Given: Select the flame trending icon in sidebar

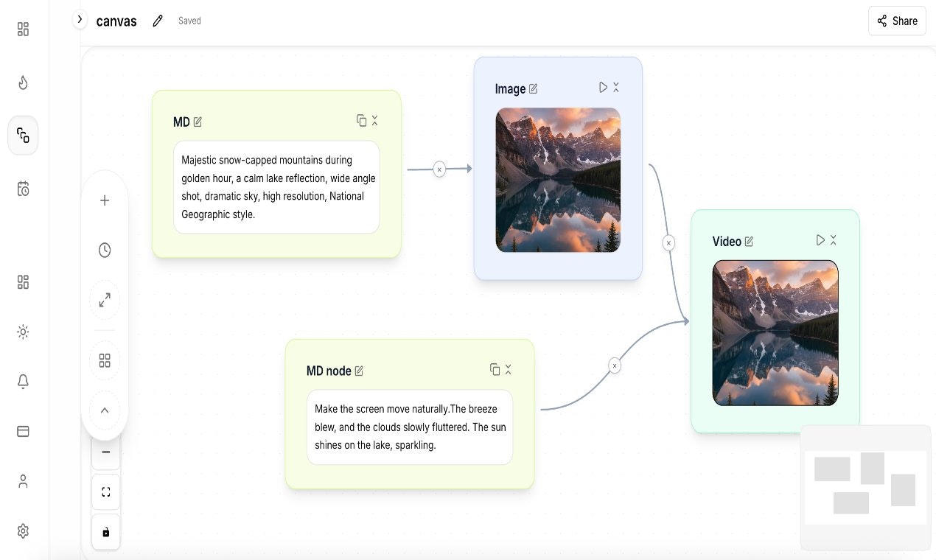Looking at the screenshot, I should [23, 83].
